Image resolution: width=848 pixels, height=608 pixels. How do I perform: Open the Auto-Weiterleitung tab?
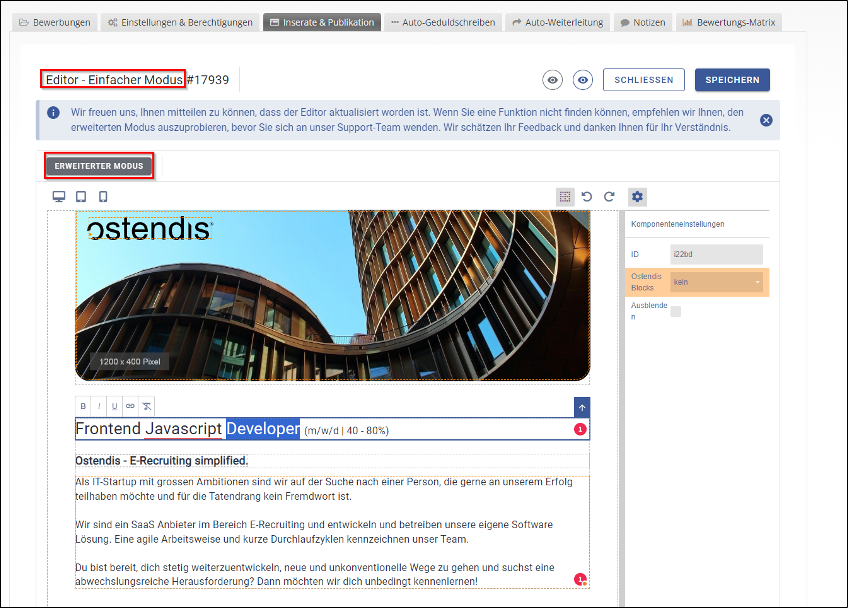pos(558,22)
